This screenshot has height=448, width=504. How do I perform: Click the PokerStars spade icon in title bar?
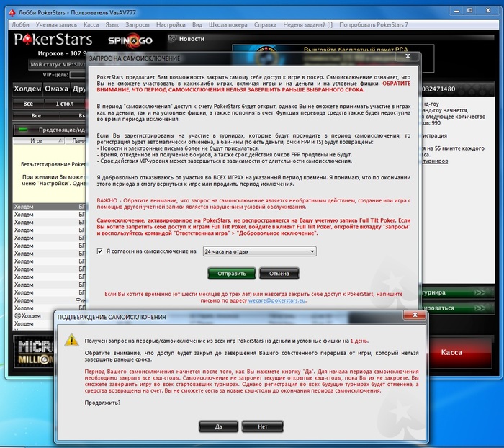(12, 12)
